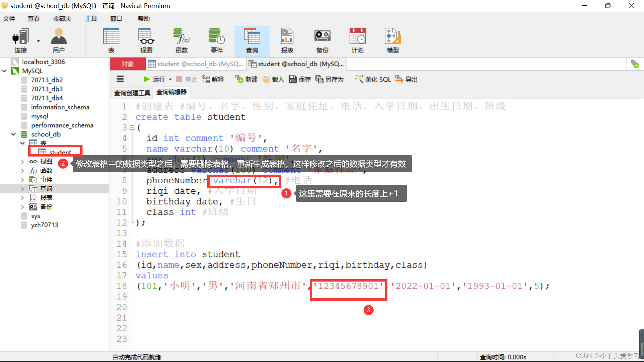Open the 用户 user manager
This screenshot has height=362, width=644.
click(59, 41)
